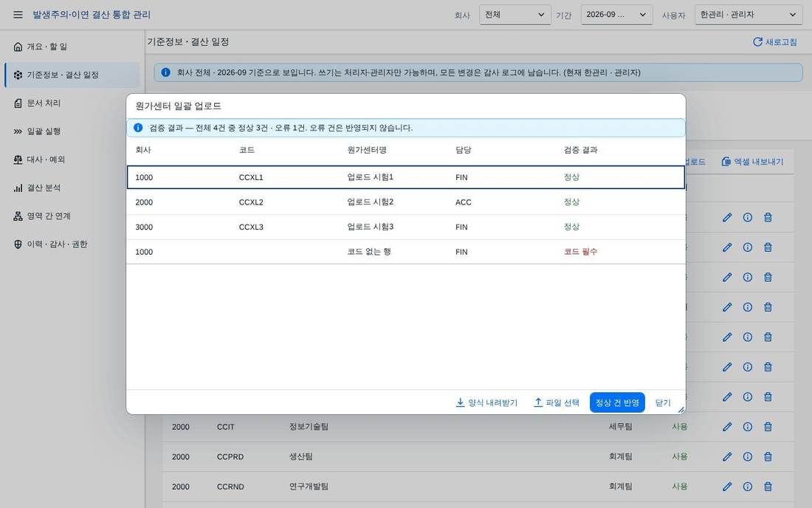
Task: Show info for the CCIT row
Action: pyautogui.click(x=747, y=427)
